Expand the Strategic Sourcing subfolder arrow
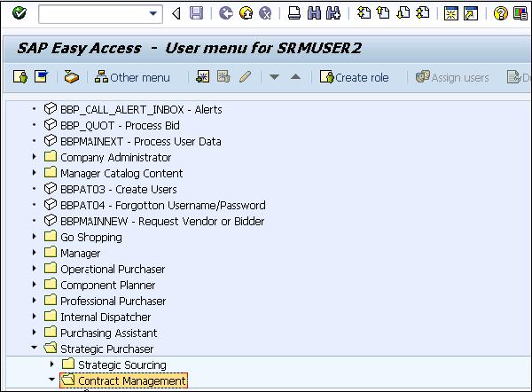 (51, 365)
